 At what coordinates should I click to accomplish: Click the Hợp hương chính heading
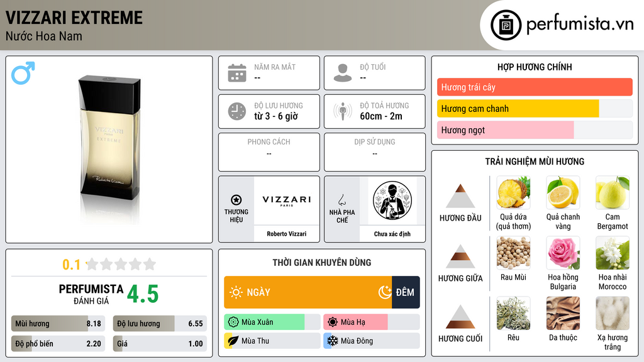click(535, 67)
